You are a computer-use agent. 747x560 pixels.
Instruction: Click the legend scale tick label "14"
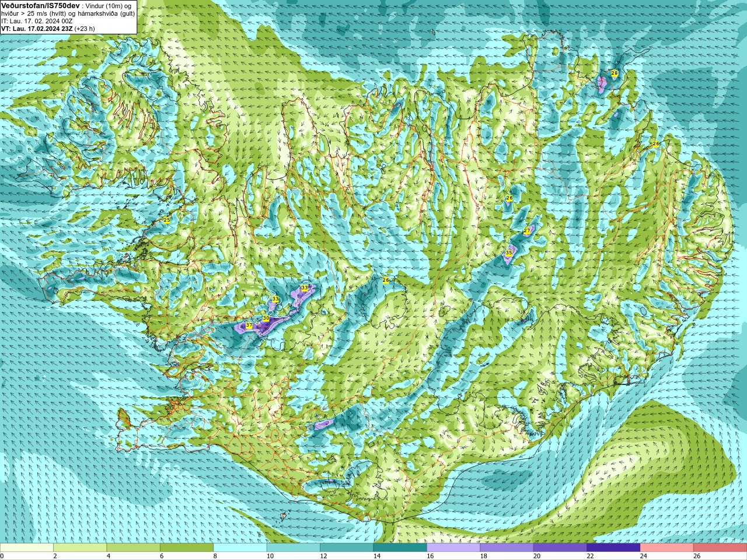[x=376, y=556]
